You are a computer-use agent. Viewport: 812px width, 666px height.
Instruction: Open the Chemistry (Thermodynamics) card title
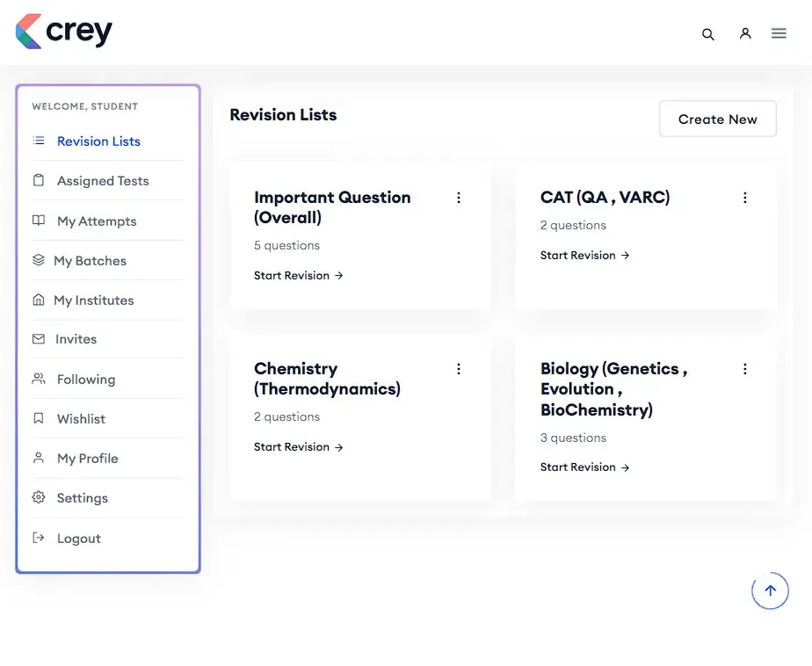click(327, 379)
